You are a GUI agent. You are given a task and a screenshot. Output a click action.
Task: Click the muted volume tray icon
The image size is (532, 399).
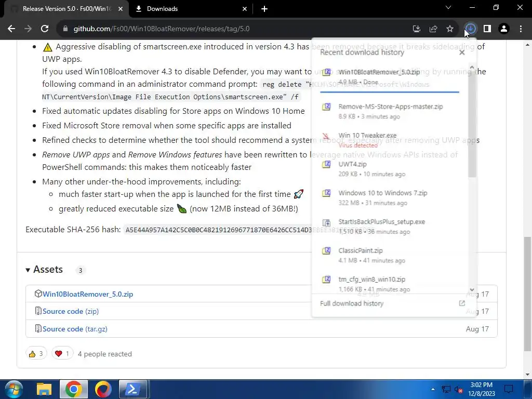459,390
